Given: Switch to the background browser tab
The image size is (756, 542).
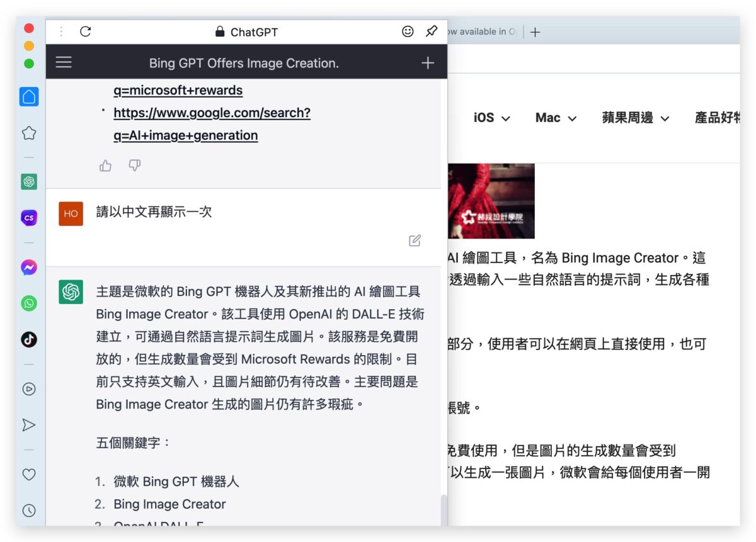Looking at the screenshot, I should pos(483,31).
